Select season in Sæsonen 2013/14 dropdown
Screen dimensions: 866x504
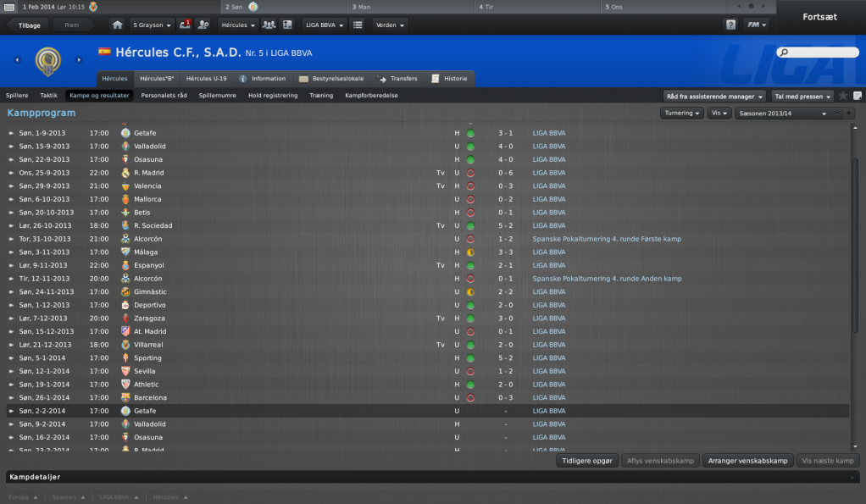click(x=783, y=114)
